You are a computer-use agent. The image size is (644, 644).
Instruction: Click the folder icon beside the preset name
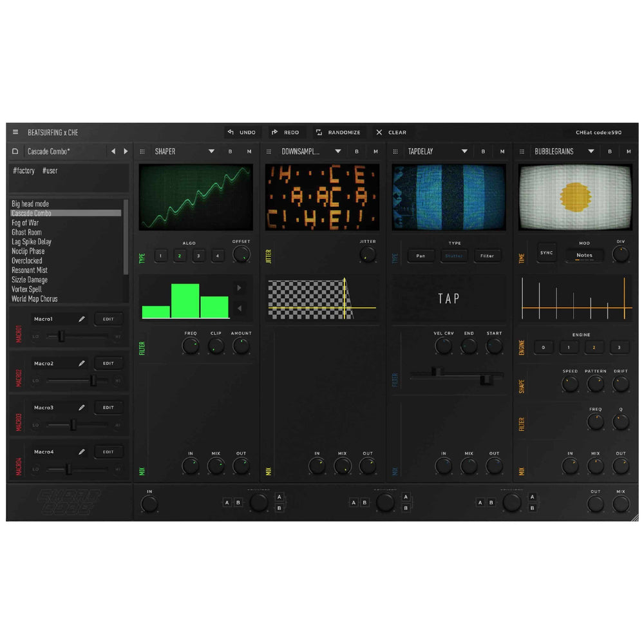[x=15, y=151]
